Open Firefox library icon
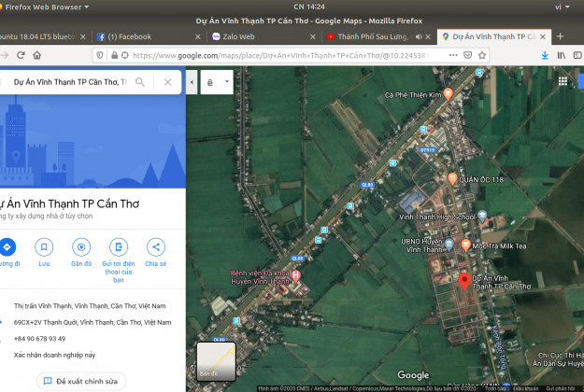584x392 pixels. (561, 55)
